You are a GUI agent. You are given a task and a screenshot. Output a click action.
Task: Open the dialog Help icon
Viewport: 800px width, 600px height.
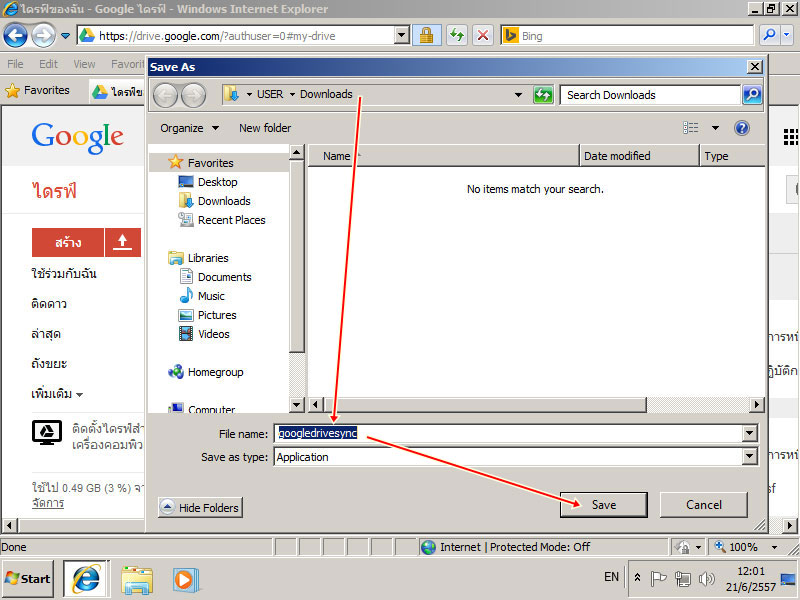742,128
